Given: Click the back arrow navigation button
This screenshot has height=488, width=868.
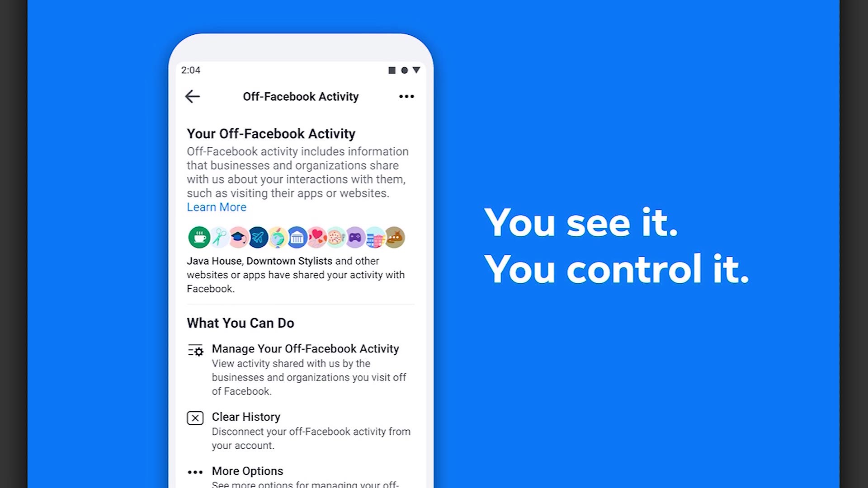Looking at the screenshot, I should click(x=193, y=97).
